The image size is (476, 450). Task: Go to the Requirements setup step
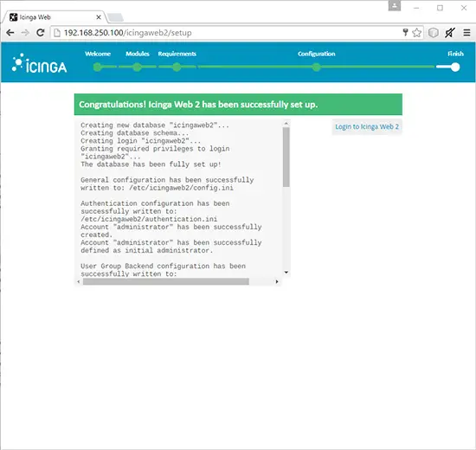click(177, 54)
